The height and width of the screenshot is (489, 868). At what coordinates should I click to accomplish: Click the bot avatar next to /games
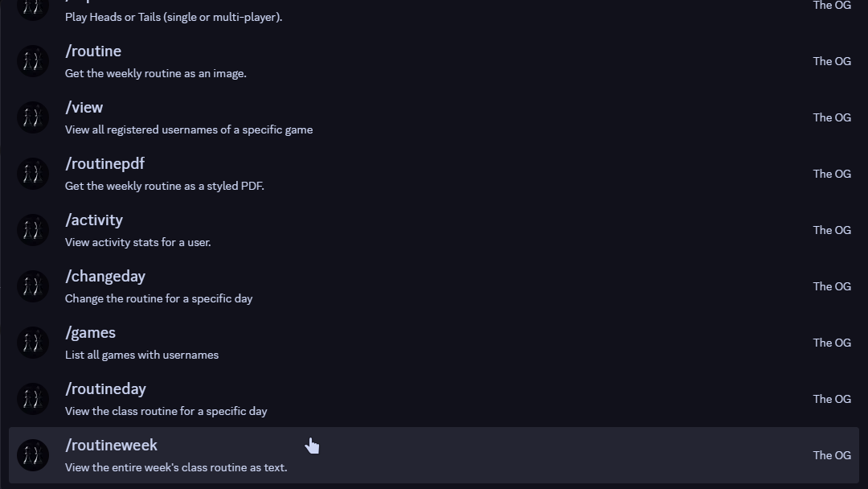click(32, 343)
